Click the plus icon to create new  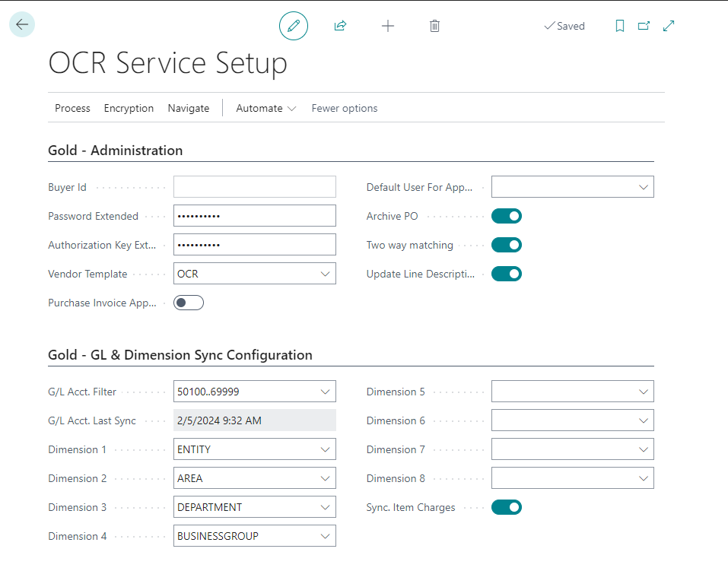point(388,26)
